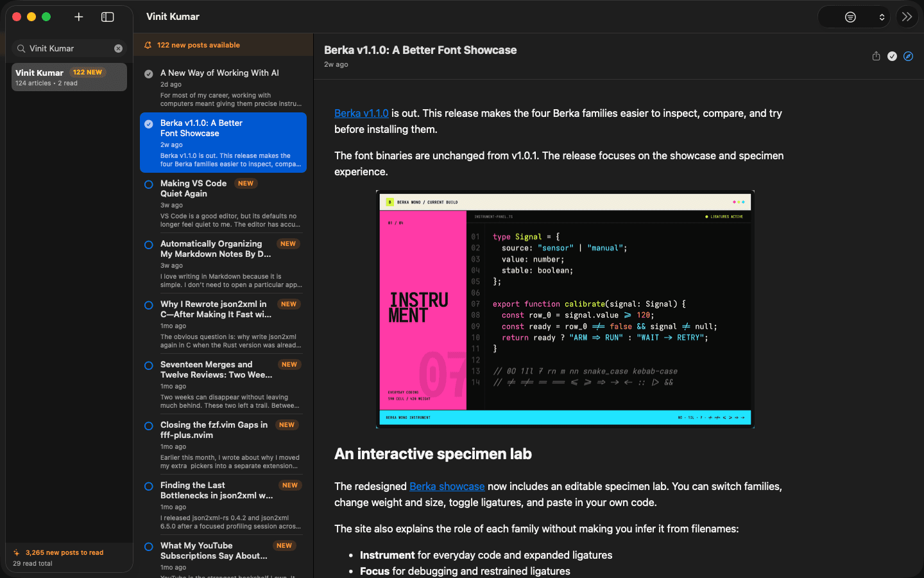Click the filter icon in the toolbar

coord(850,17)
